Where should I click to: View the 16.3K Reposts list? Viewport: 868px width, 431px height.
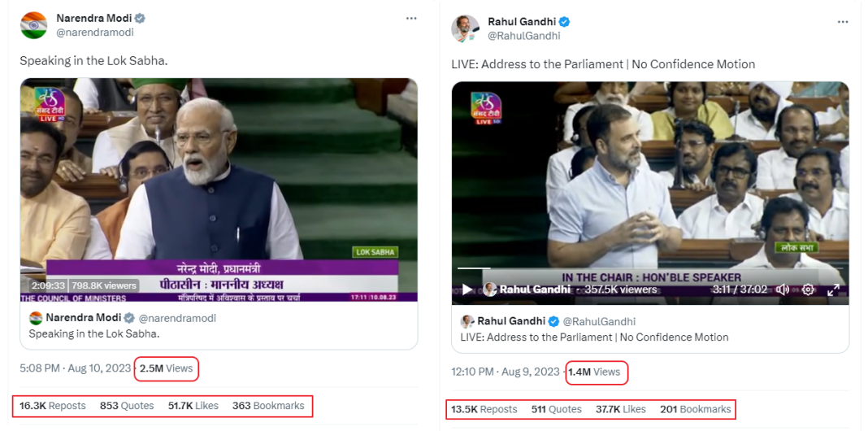(x=52, y=406)
